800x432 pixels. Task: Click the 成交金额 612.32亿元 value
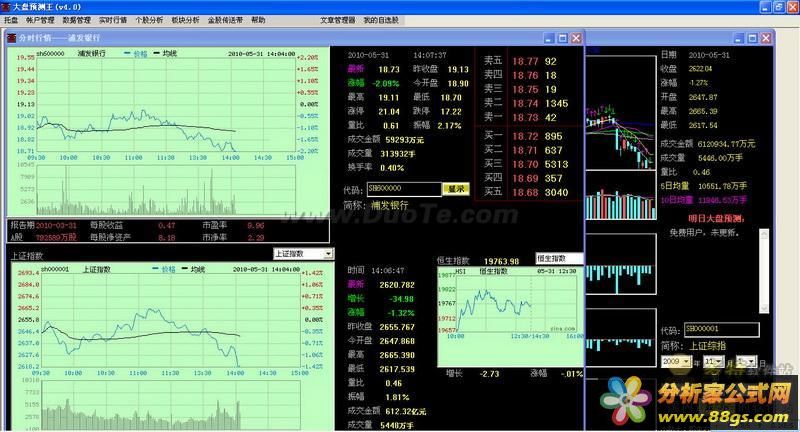[406, 411]
